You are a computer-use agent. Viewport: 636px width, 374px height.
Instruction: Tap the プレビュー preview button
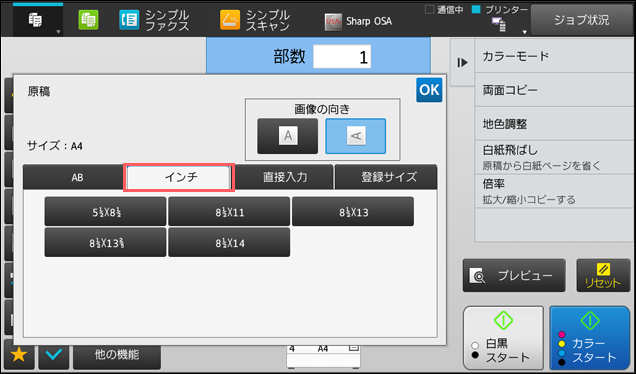click(514, 276)
